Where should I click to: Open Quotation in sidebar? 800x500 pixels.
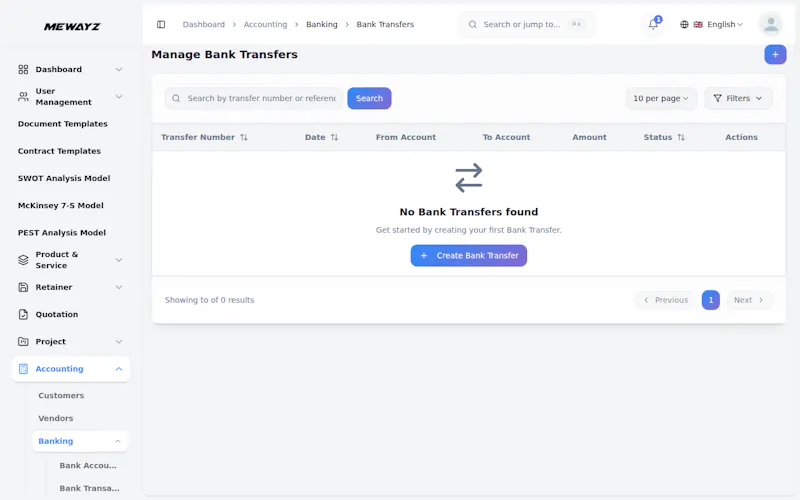pos(57,314)
